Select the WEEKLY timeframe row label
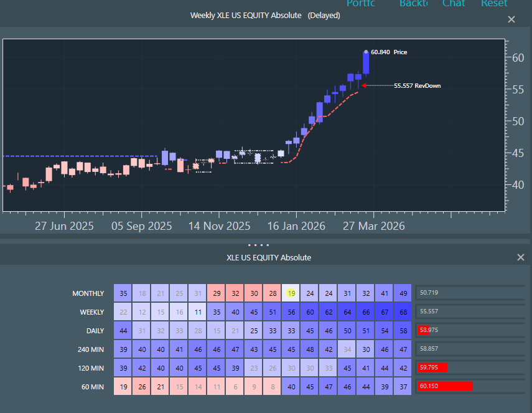This screenshot has width=532, height=413. 88,312
